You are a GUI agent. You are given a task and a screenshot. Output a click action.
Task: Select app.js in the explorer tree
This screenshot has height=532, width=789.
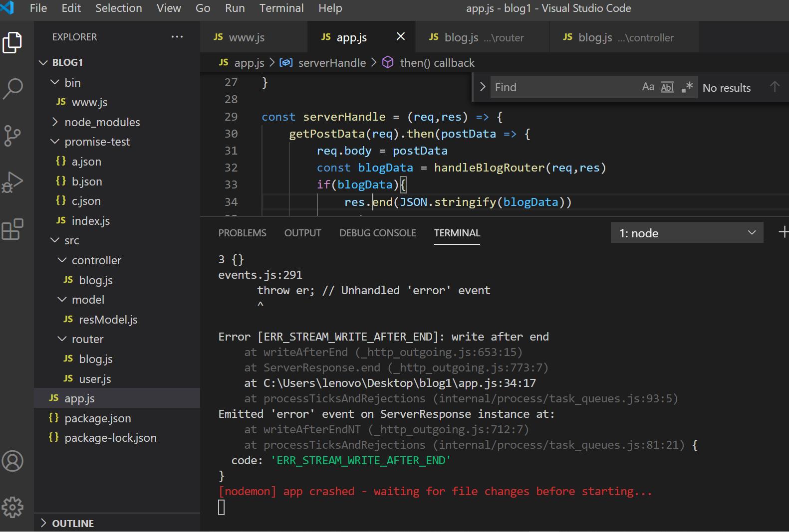(117, 398)
